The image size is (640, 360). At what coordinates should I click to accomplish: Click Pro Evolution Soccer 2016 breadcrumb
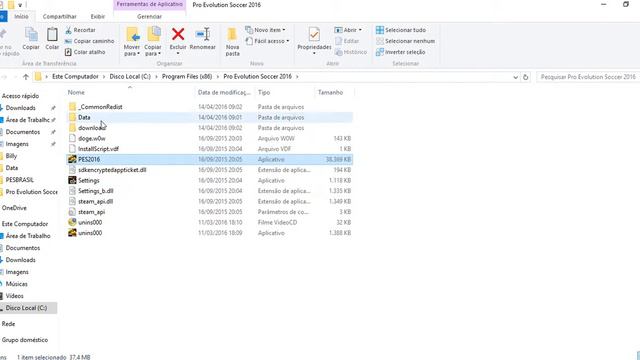point(258,77)
